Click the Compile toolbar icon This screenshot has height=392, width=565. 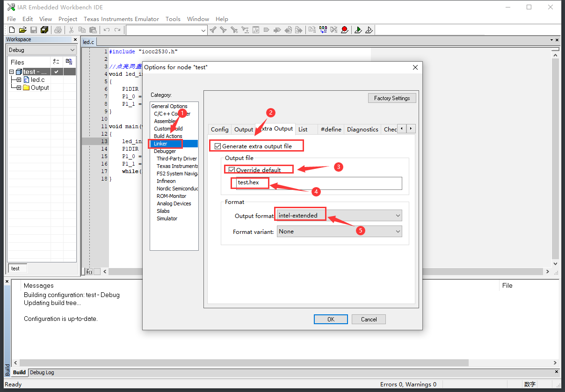312,30
